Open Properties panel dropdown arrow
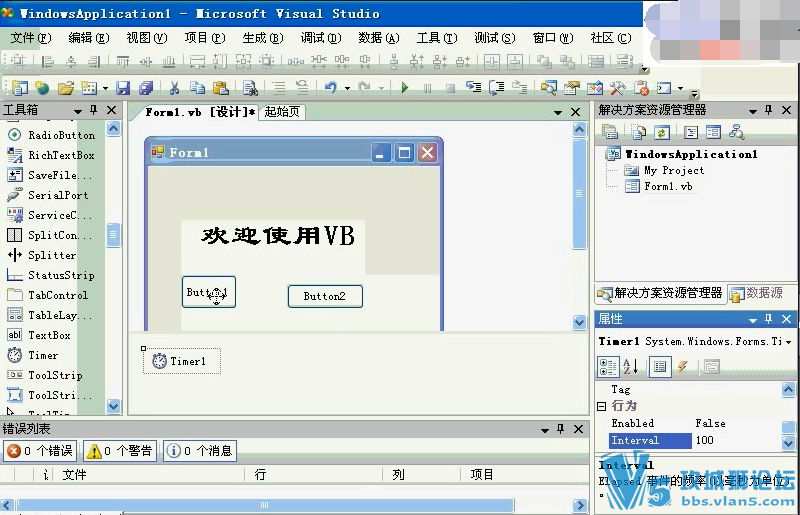800x515 pixels. tap(753, 320)
